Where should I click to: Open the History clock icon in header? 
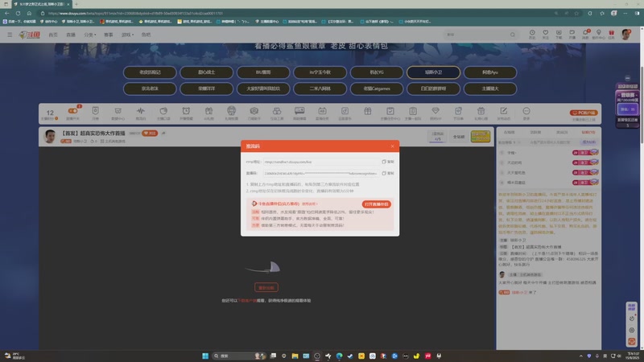(x=532, y=33)
